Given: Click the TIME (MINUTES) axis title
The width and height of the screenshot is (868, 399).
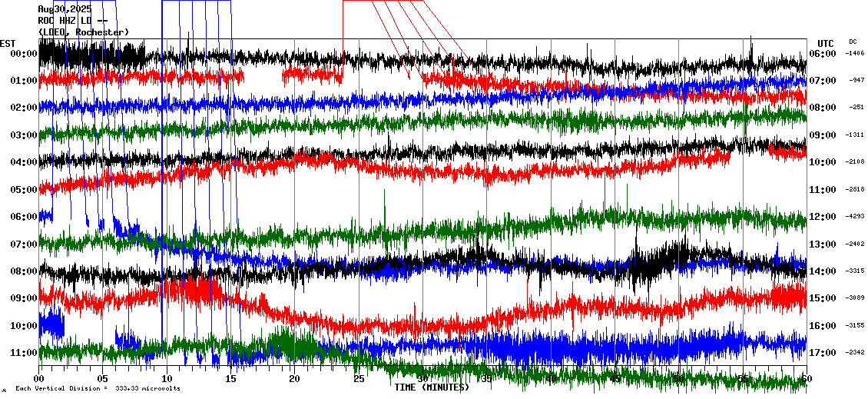Looking at the screenshot, I should pyautogui.click(x=432, y=387).
